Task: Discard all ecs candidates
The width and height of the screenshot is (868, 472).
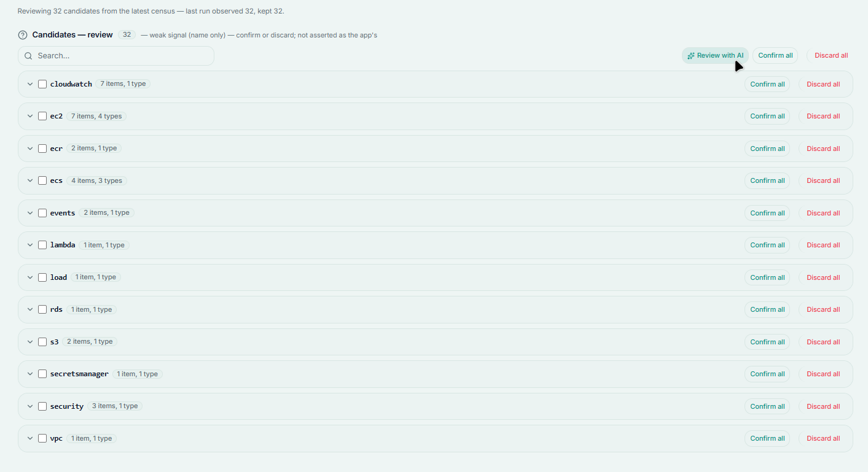Action: [823, 180]
